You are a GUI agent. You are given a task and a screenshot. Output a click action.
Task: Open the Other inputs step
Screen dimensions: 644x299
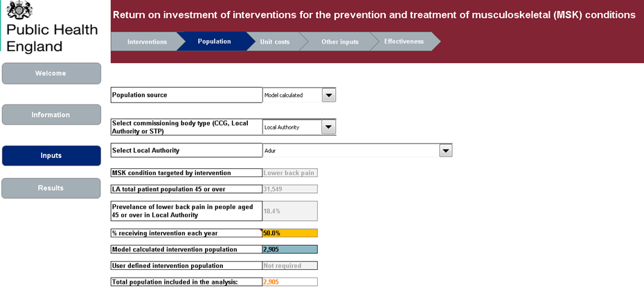(x=340, y=42)
